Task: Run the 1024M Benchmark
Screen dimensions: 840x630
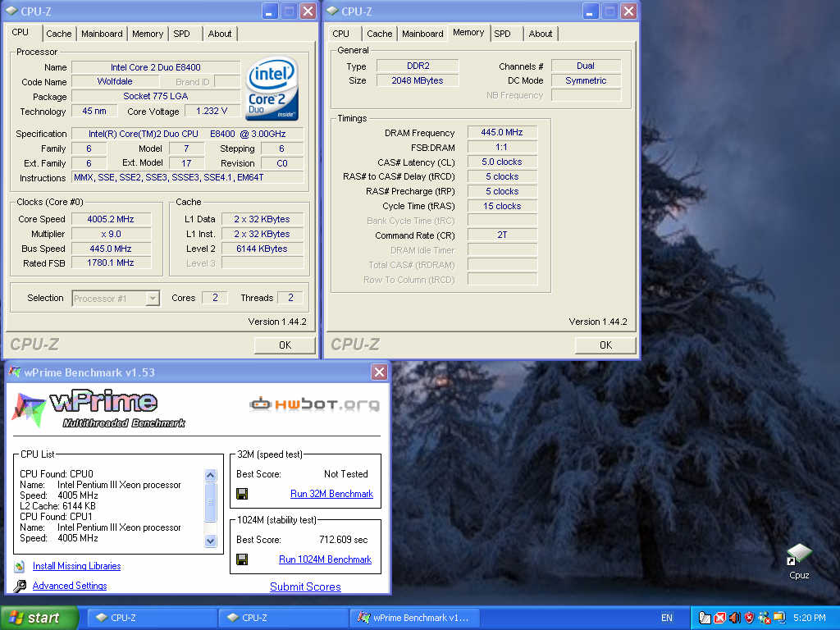Action: (x=325, y=559)
